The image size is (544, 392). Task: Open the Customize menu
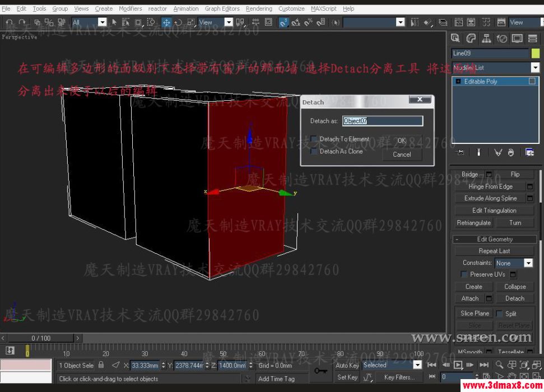(291, 8)
